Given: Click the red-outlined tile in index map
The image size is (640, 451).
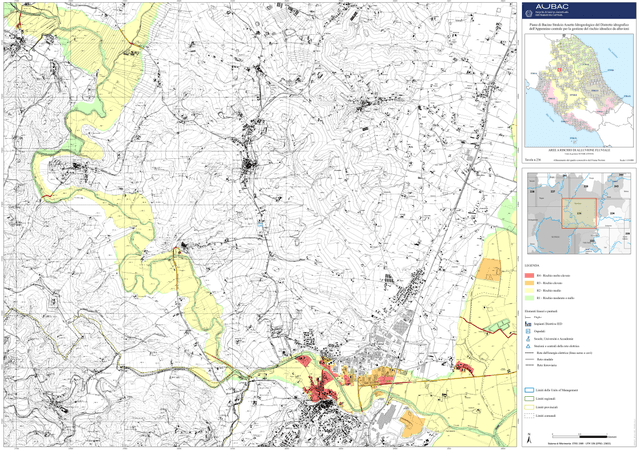Looking at the screenshot, I should [579, 213].
